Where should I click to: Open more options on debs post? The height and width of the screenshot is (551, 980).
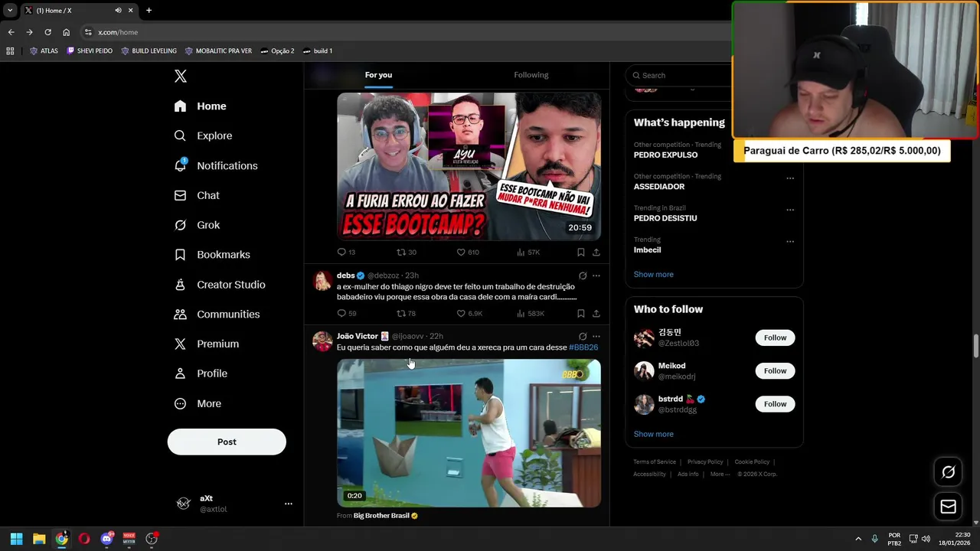point(596,275)
